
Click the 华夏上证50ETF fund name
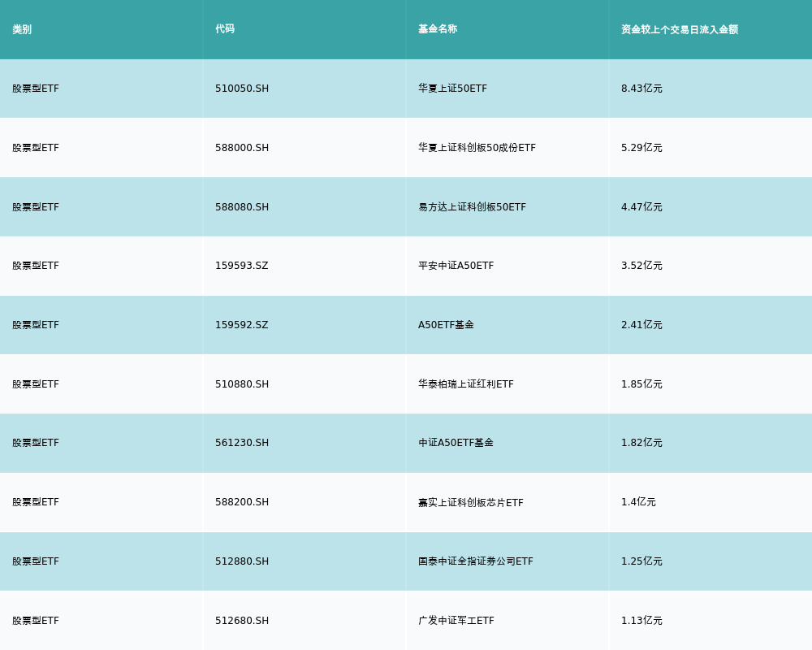(x=452, y=89)
